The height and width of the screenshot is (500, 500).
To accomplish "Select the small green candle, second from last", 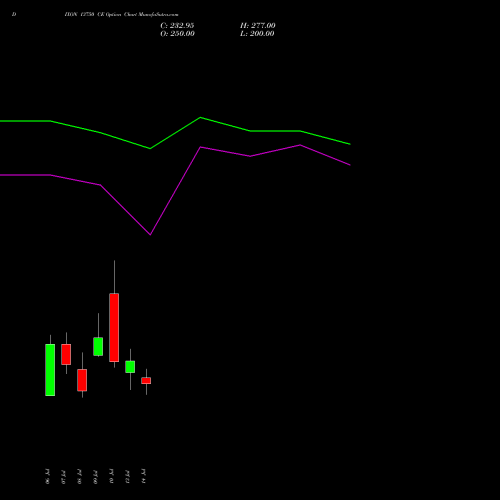I will pyautogui.click(x=130, y=367).
